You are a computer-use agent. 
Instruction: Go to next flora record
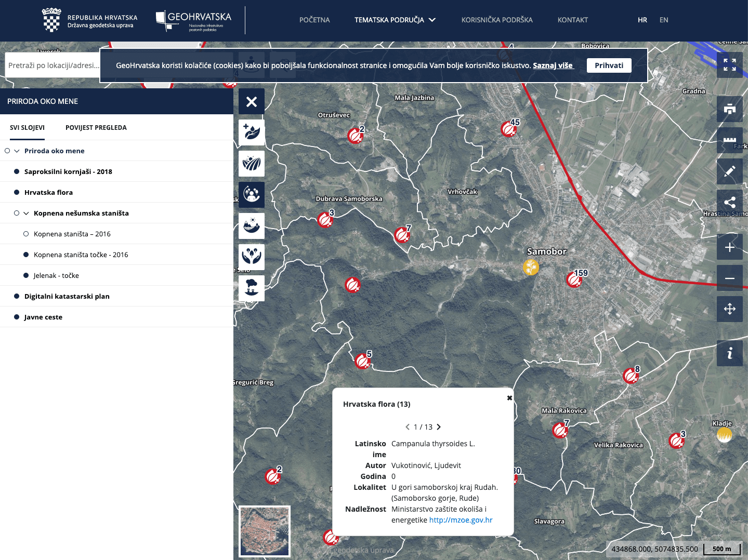439,427
